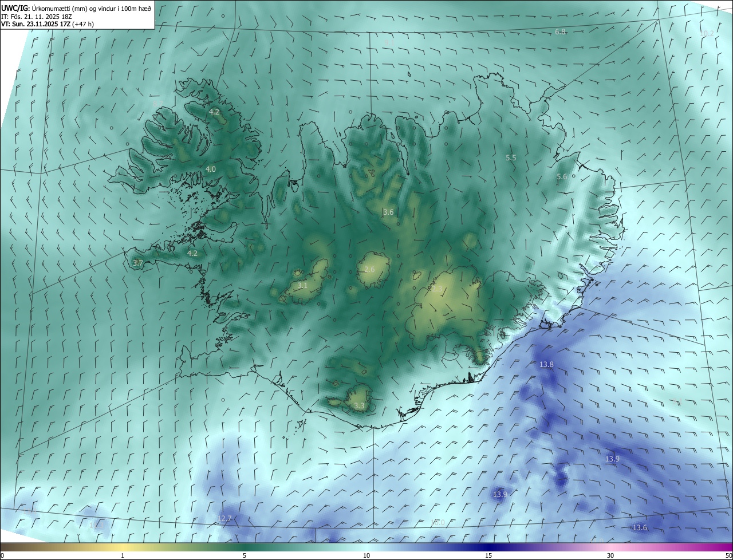Click the 6.8 value label
The width and height of the screenshot is (733, 560).
coord(561,32)
